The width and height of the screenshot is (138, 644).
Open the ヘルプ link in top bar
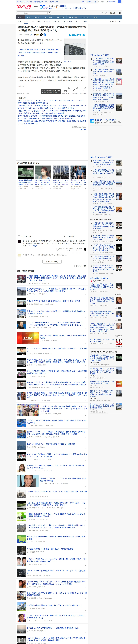[94, 2]
